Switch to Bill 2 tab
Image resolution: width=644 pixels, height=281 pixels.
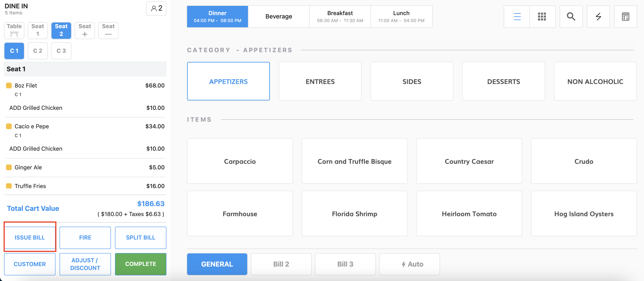(281, 264)
